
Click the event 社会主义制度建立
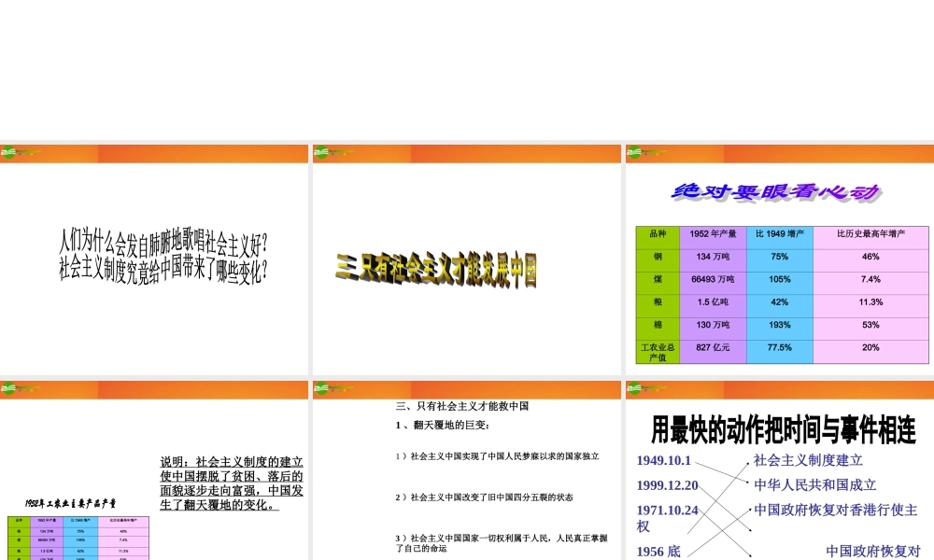click(x=808, y=460)
